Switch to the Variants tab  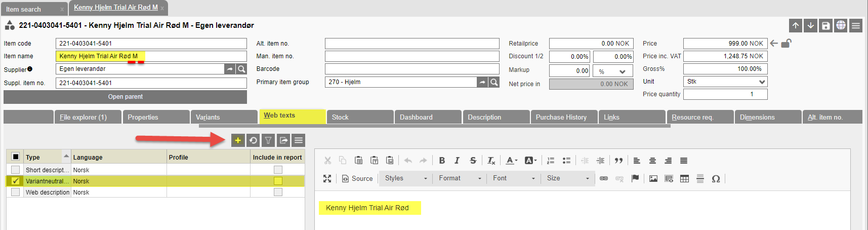point(224,117)
